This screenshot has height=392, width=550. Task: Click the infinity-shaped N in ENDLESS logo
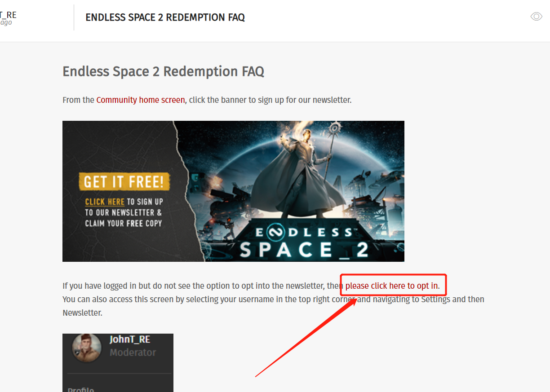point(274,233)
